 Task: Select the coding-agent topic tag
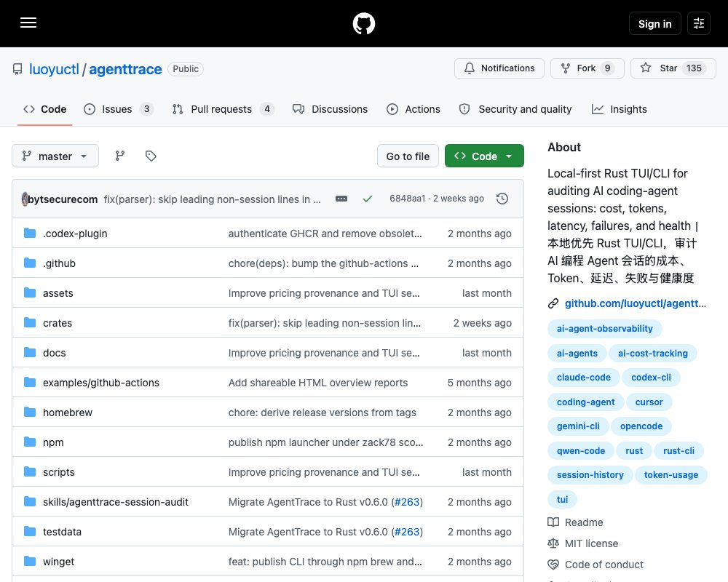pos(585,402)
